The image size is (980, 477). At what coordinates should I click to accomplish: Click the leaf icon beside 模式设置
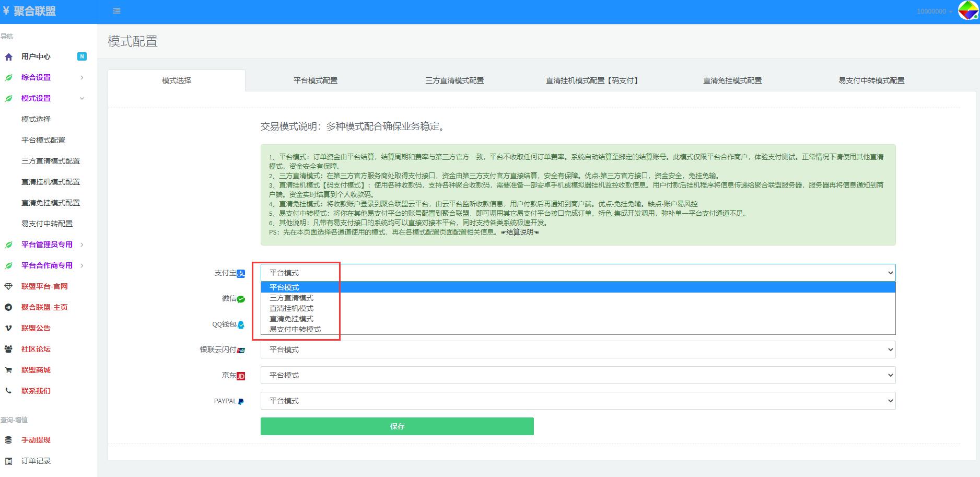tap(8, 99)
